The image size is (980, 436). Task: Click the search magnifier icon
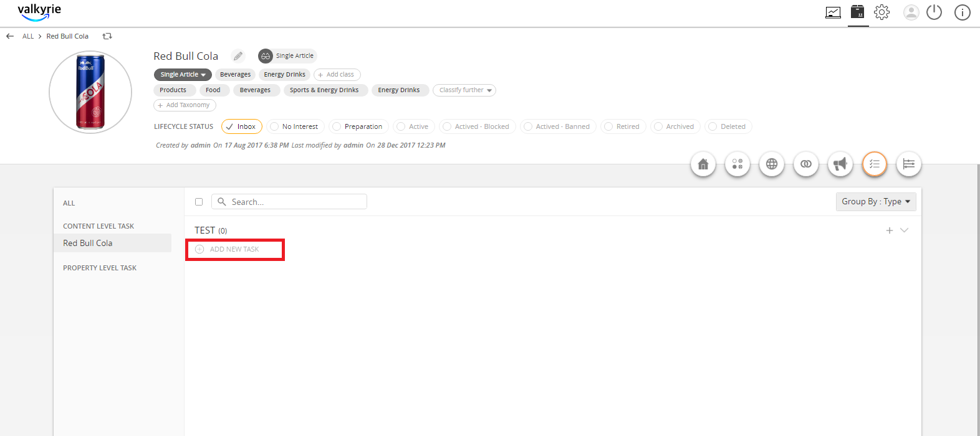222,202
